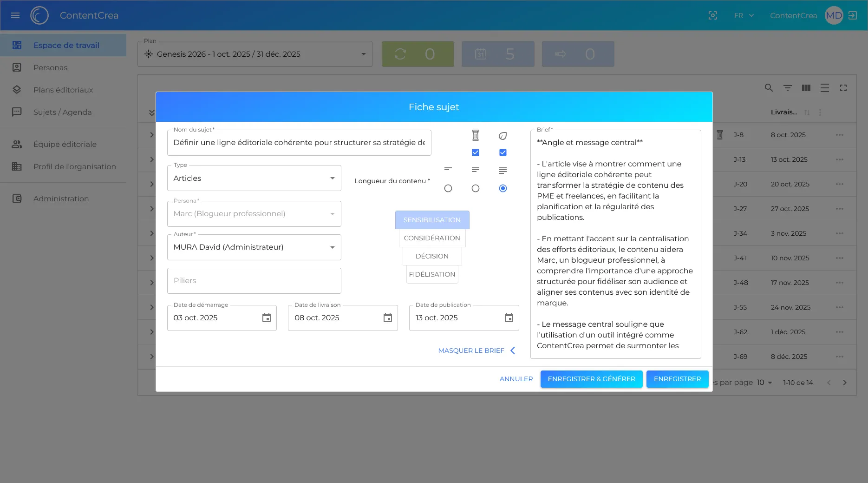This screenshot has width=868, height=483.
Task: Open the filter list icon in toolbar
Action: 787,88
